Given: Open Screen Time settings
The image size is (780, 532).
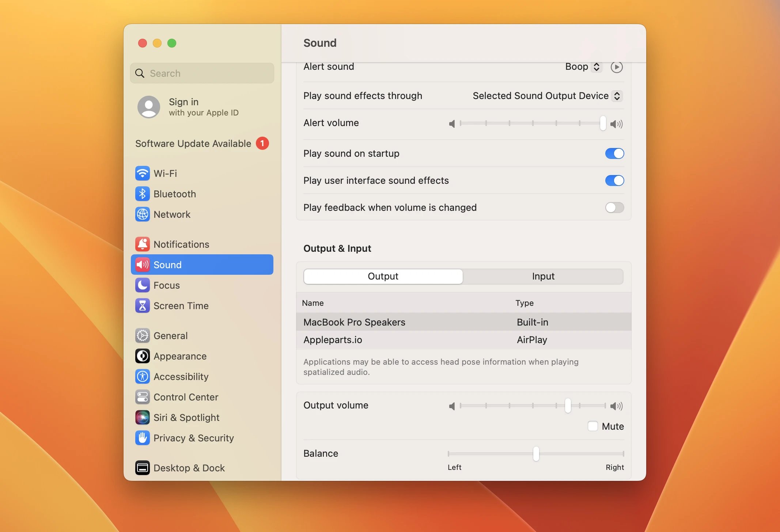Looking at the screenshot, I should pyautogui.click(x=181, y=305).
